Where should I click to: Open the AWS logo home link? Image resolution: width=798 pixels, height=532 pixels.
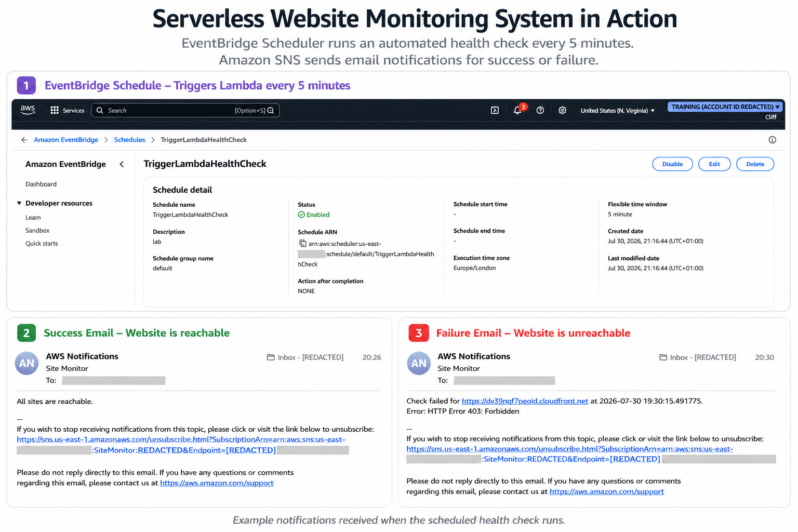[28, 110]
